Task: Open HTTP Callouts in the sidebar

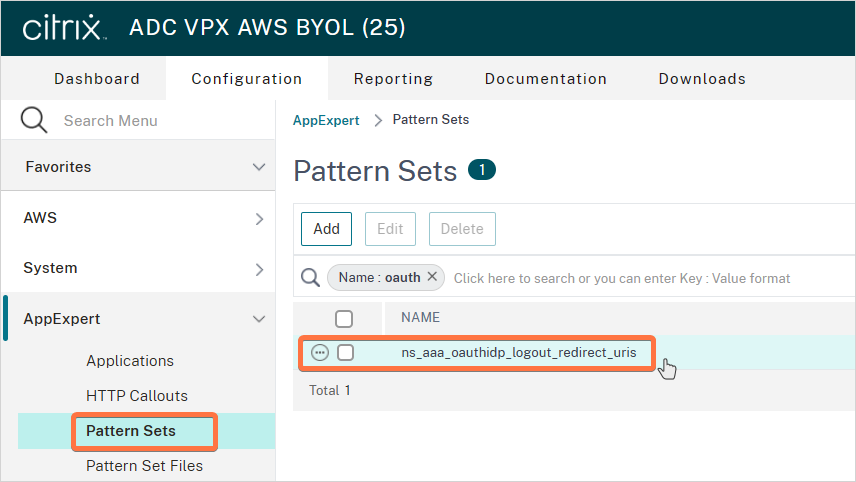Action: (137, 396)
